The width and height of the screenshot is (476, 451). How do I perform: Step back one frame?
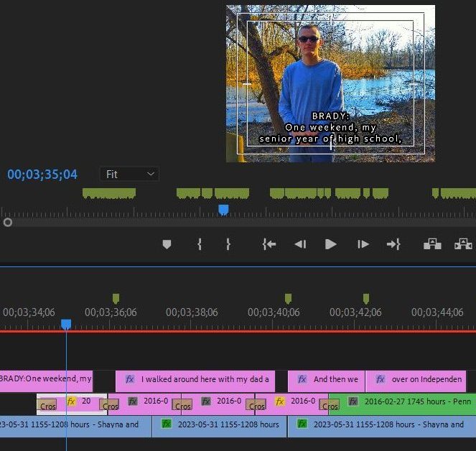tap(300, 244)
